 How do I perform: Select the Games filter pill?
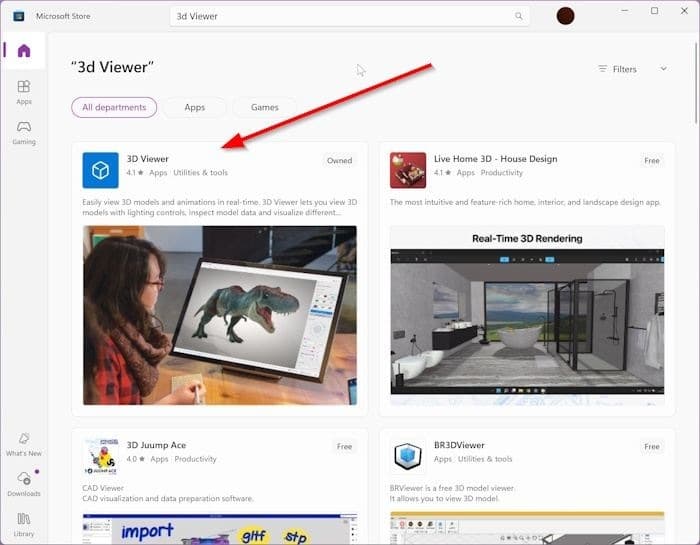pos(264,107)
